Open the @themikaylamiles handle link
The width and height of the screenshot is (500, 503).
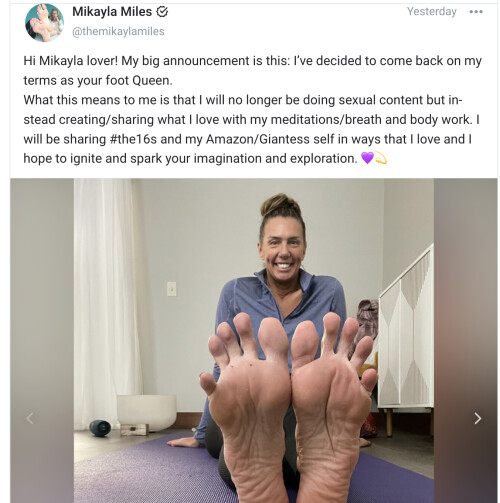[x=118, y=31]
